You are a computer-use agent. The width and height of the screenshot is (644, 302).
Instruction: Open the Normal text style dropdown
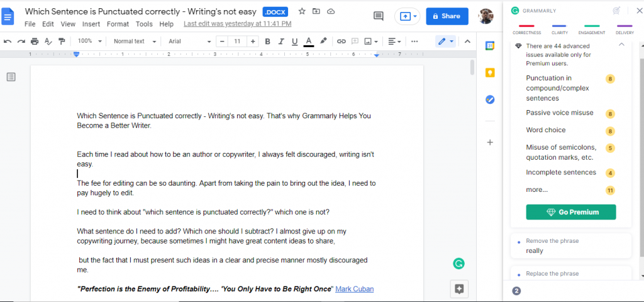pyautogui.click(x=135, y=41)
